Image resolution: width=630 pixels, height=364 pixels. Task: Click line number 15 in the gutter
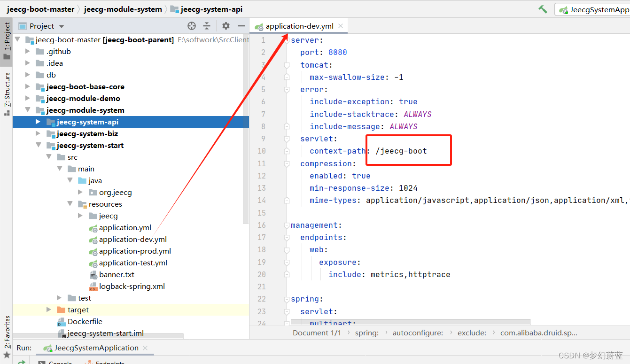pyautogui.click(x=262, y=213)
